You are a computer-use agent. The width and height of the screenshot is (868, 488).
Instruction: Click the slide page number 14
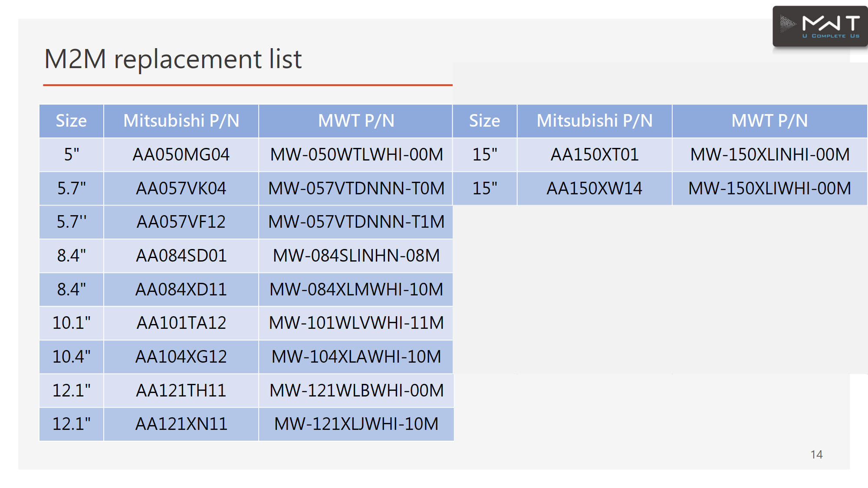click(816, 454)
